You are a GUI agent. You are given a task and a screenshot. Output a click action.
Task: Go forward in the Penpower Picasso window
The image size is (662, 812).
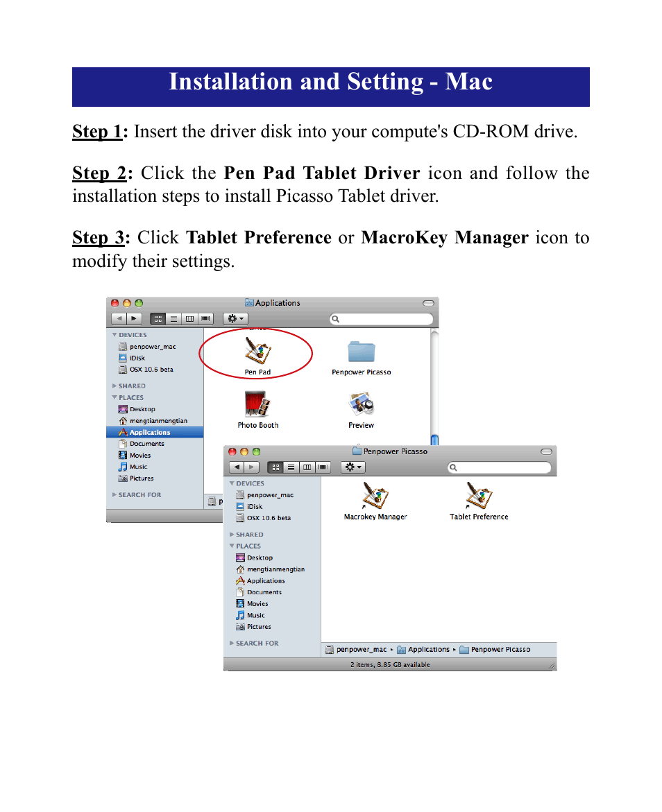(251, 467)
